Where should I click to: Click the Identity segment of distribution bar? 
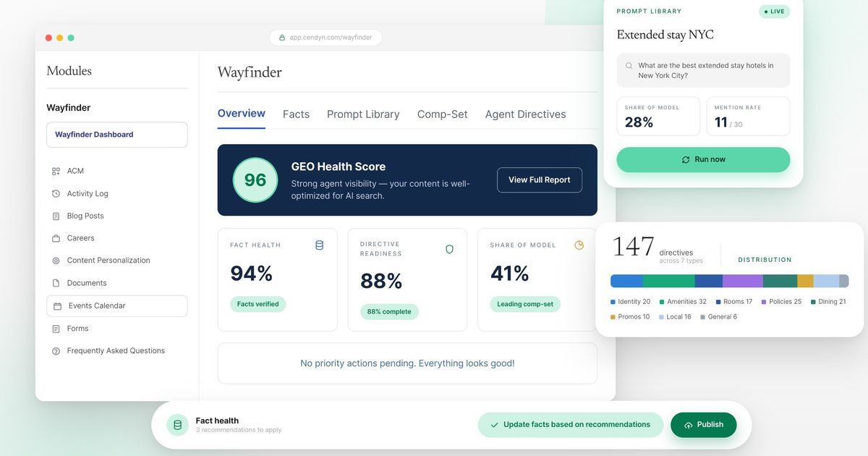pyautogui.click(x=626, y=281)
